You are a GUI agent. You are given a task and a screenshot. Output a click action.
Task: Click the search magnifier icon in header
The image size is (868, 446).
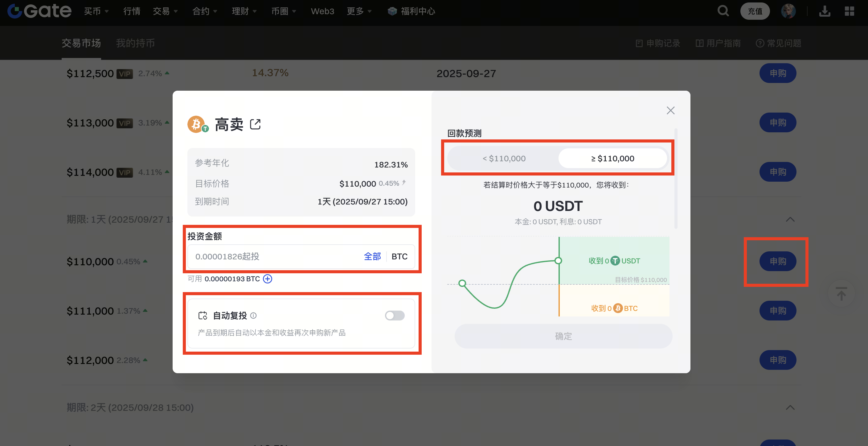[723, 11]
